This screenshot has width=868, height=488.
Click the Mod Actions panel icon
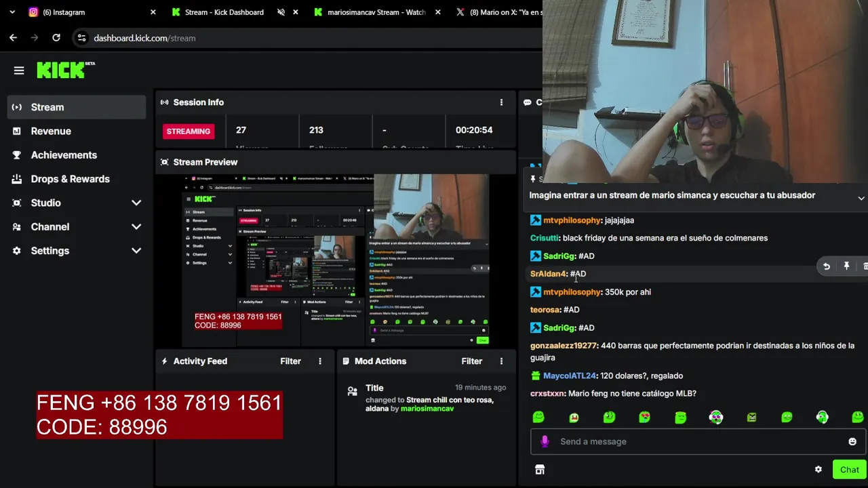(346, 361)
